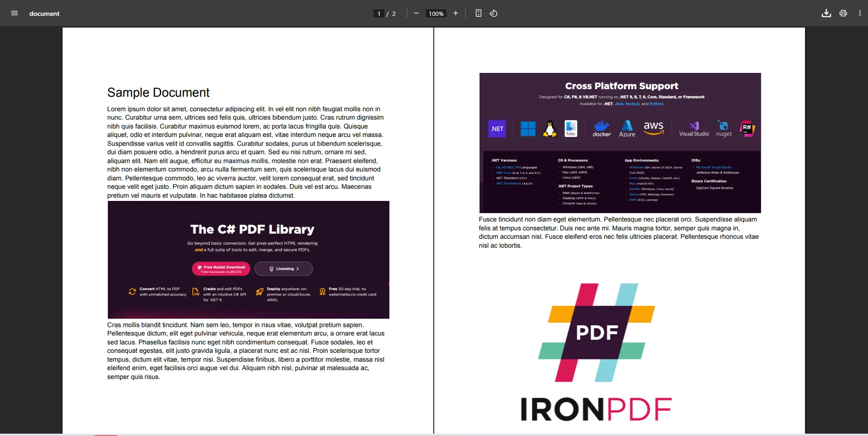Click the Sample Document heading
The height and width of the screenshot is (436, 868).
tap(158, 93)
